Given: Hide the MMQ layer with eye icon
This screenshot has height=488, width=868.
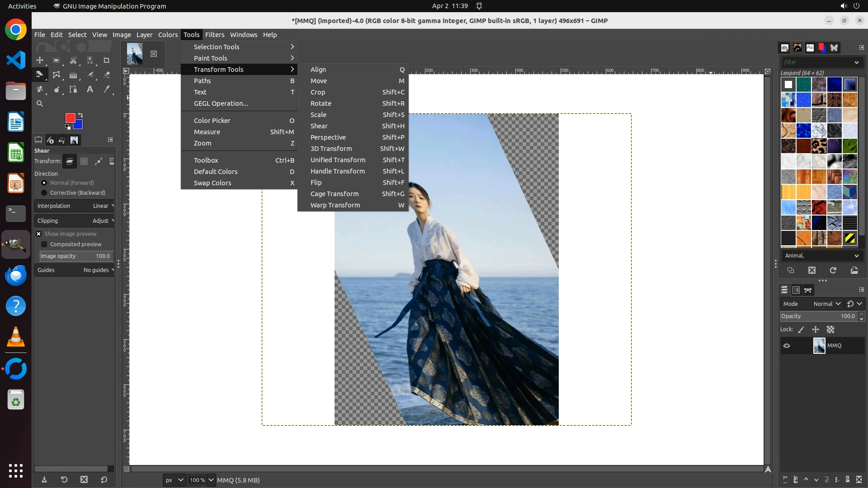Looking at the screenshot, I should pyautogui.click(x=787, y=346).
